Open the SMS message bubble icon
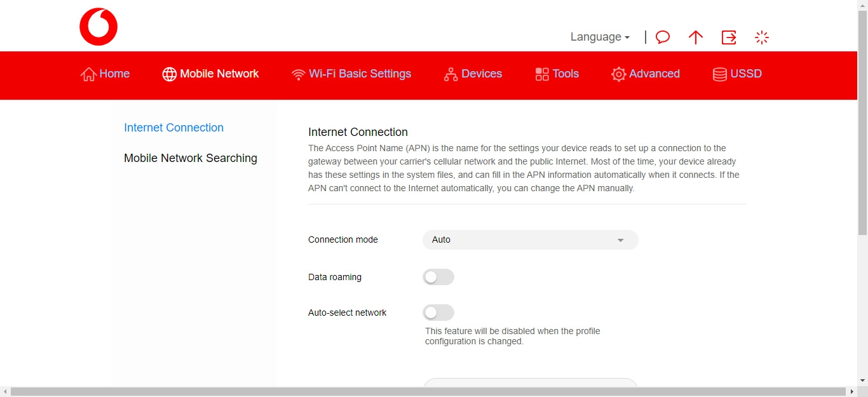 pos(662,37)
